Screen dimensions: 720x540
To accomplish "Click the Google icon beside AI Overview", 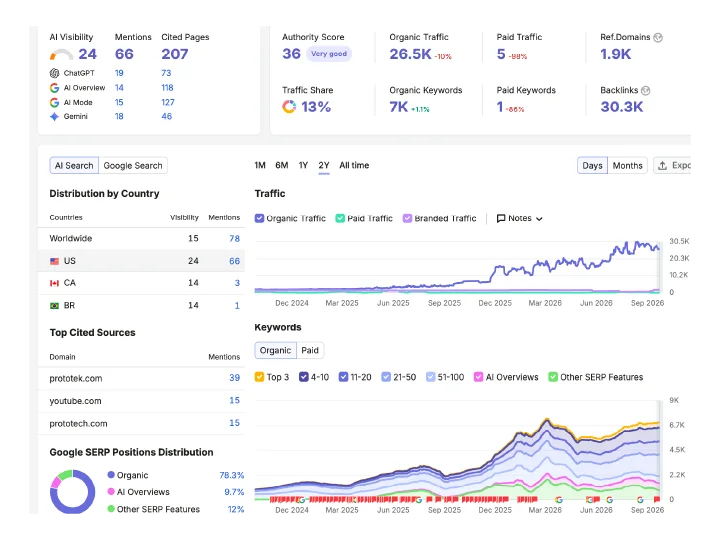I will [54, 88].
